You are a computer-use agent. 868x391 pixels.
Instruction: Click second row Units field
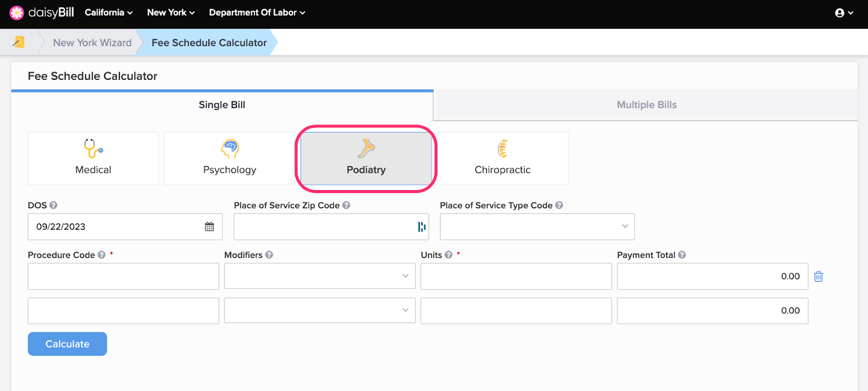[x=516, y=310]
